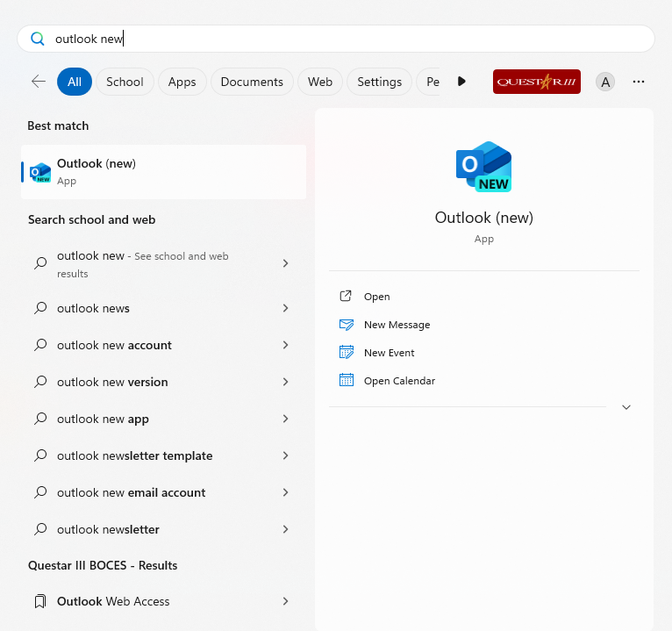Click New Message action

tap(397, 325)
